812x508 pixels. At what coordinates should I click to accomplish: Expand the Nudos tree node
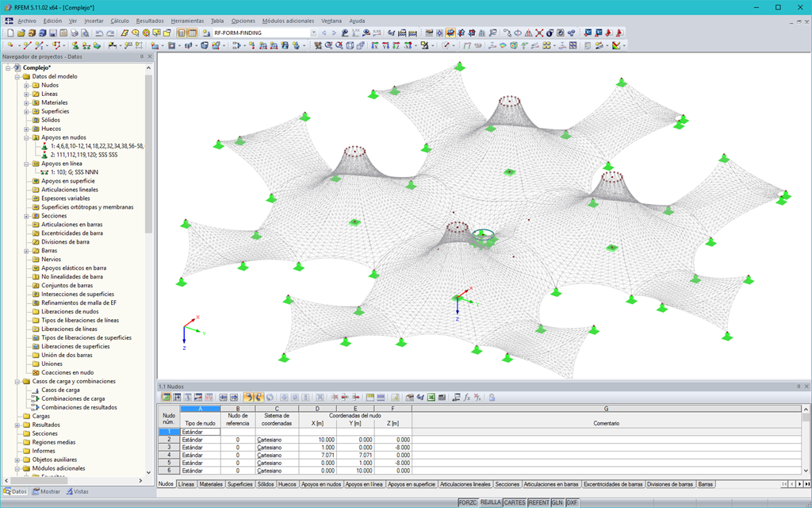[x=26, y=85]
